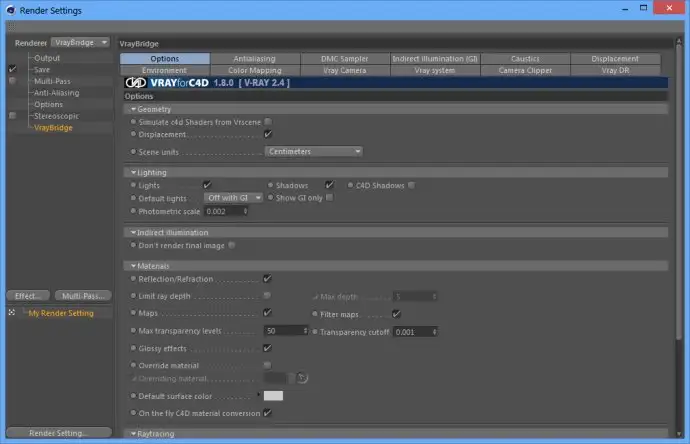Toggle the Save checkbox in left list

point(12,69)
